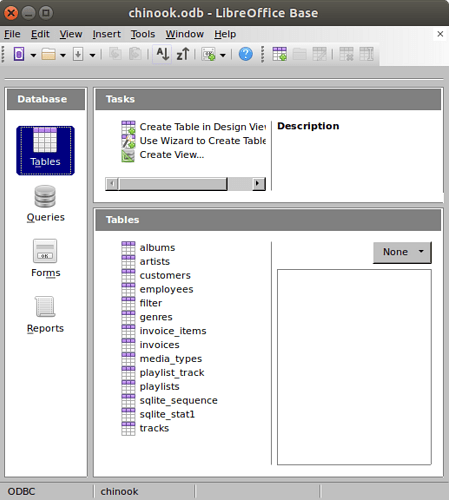Select the media_types table
449x500 pixels.
pos(171,359)
